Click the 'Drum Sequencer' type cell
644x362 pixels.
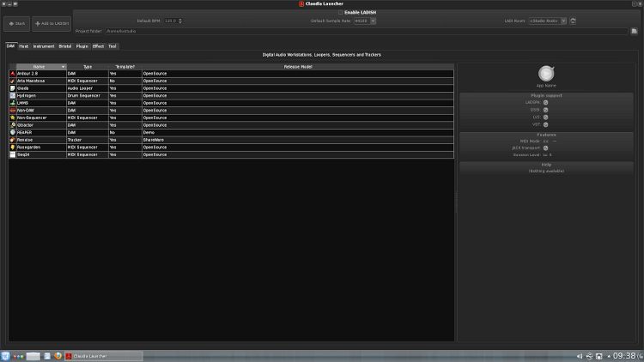pos(88,95)
